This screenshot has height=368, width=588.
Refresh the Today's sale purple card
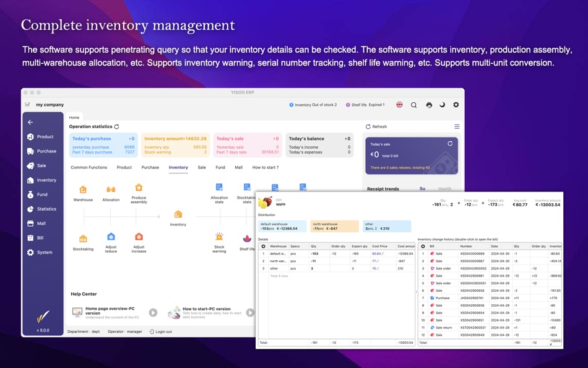(450, 144)
